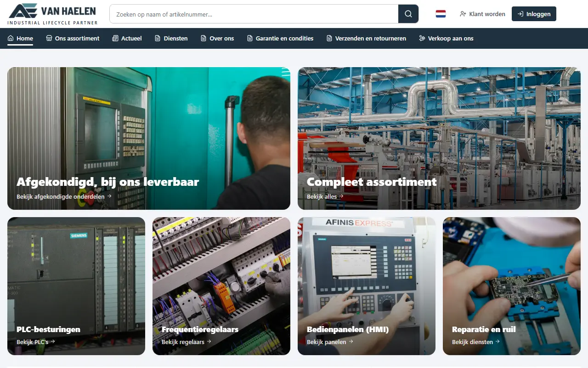The image size is (588, 368).
Task: Go to the Actueel page
Action: coord(127,38)
